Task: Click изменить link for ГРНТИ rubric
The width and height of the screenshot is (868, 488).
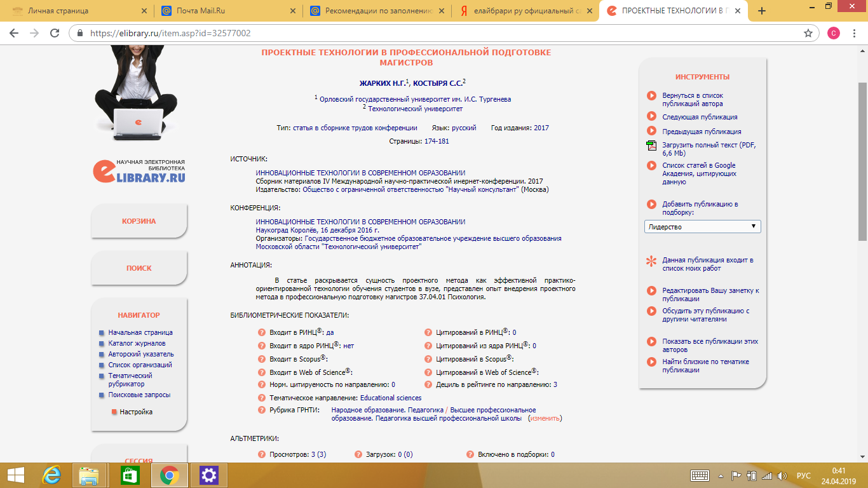Action: click(x=545, y=419)
